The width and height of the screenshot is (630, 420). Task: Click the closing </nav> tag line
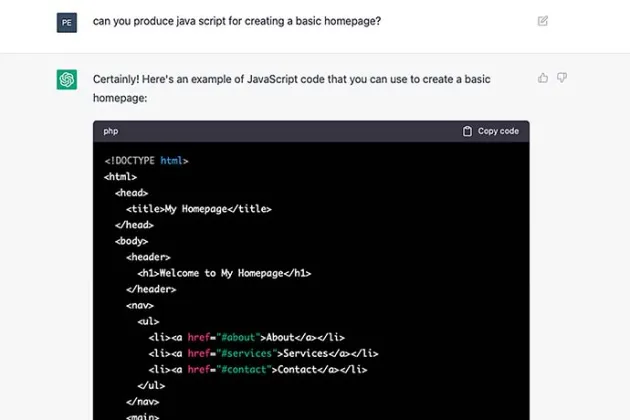pyautogui.click(x=143, y=402)
